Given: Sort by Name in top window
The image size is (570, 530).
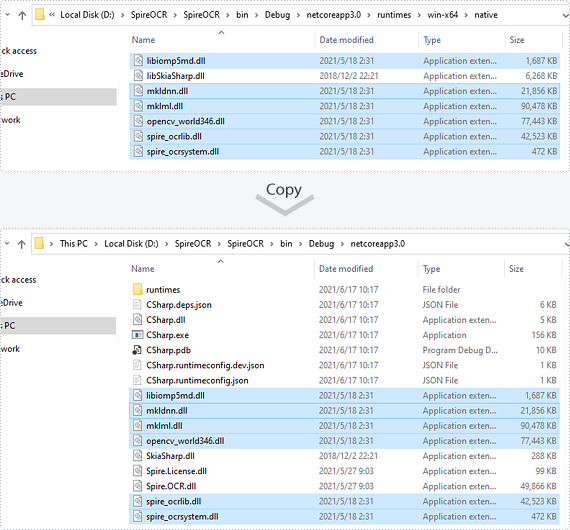Looking at the screenshot, I should (143, 40).
